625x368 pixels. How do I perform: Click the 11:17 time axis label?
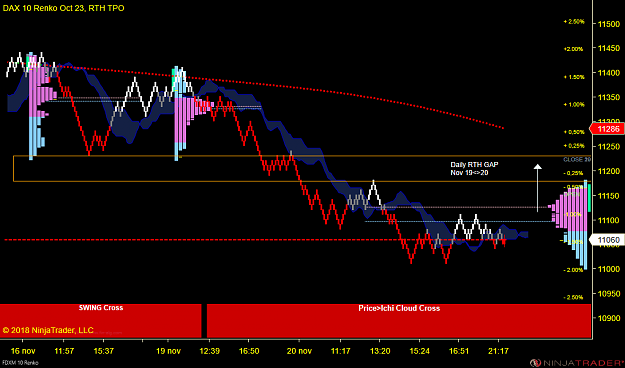tap(340, 351)
